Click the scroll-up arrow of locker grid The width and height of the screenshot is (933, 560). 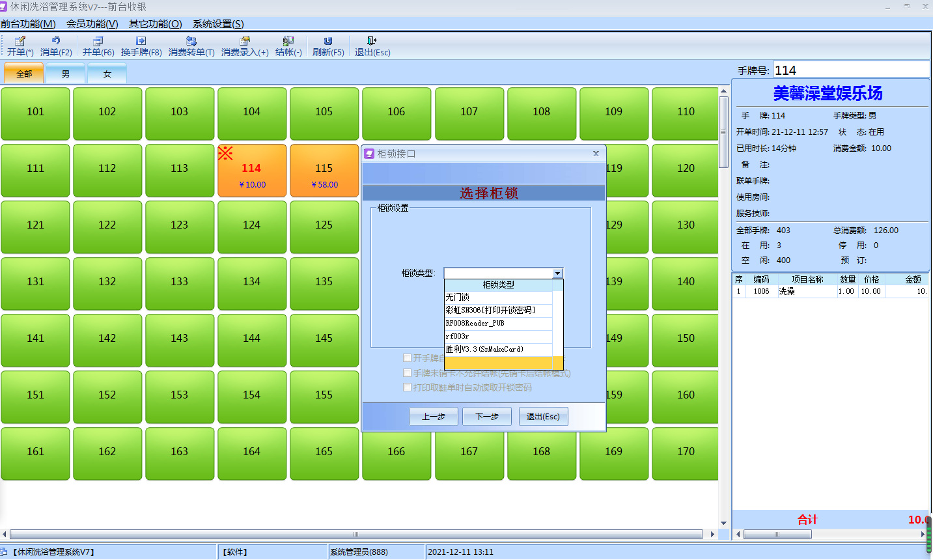pyautogui.click(x=723, y=91)
